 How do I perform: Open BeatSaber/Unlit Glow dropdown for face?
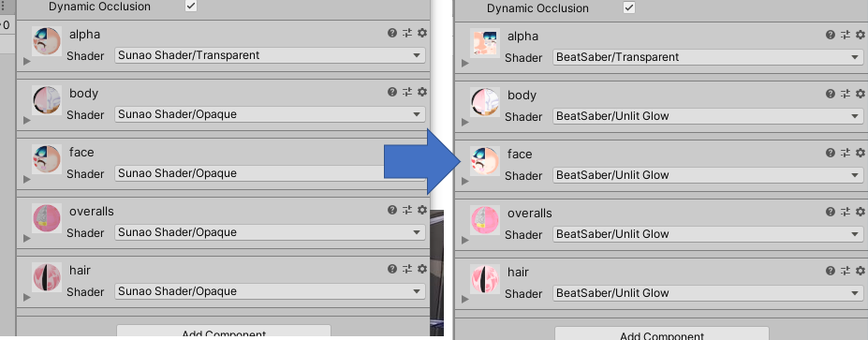[x=708, y=175]
